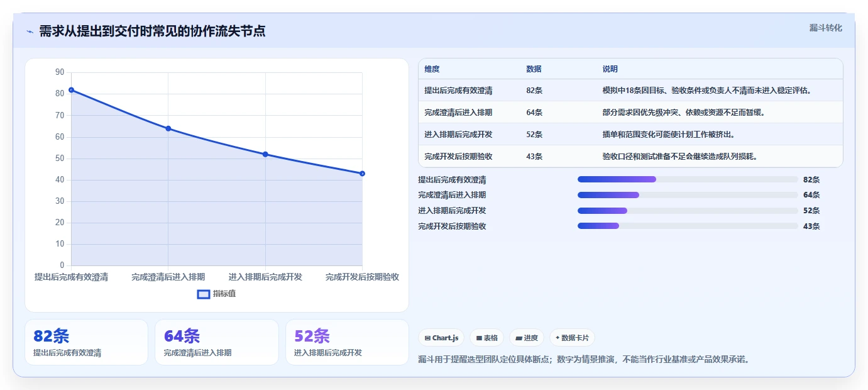
Task: Click the footnote starting with 漏斗用于提醒
Action: [584, 360]
